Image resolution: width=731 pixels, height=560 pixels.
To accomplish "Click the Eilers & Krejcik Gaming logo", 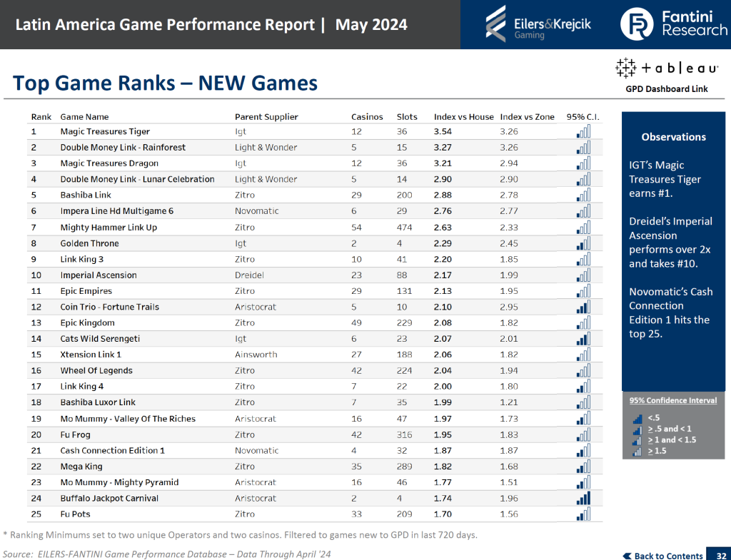I will coord(538,24).
